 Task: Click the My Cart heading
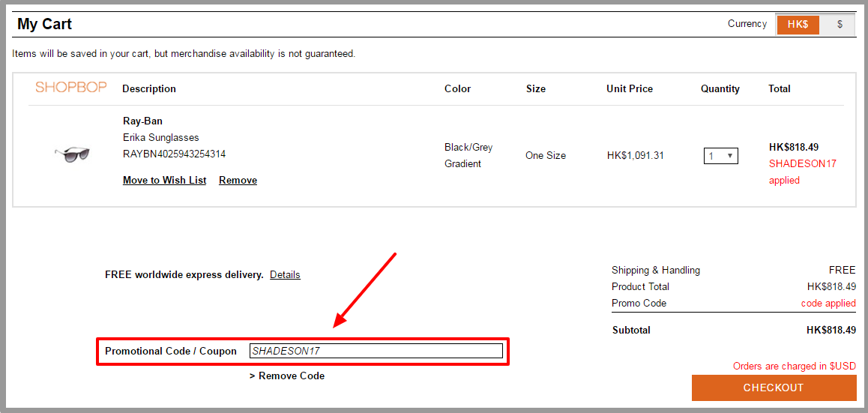point(44,24)
